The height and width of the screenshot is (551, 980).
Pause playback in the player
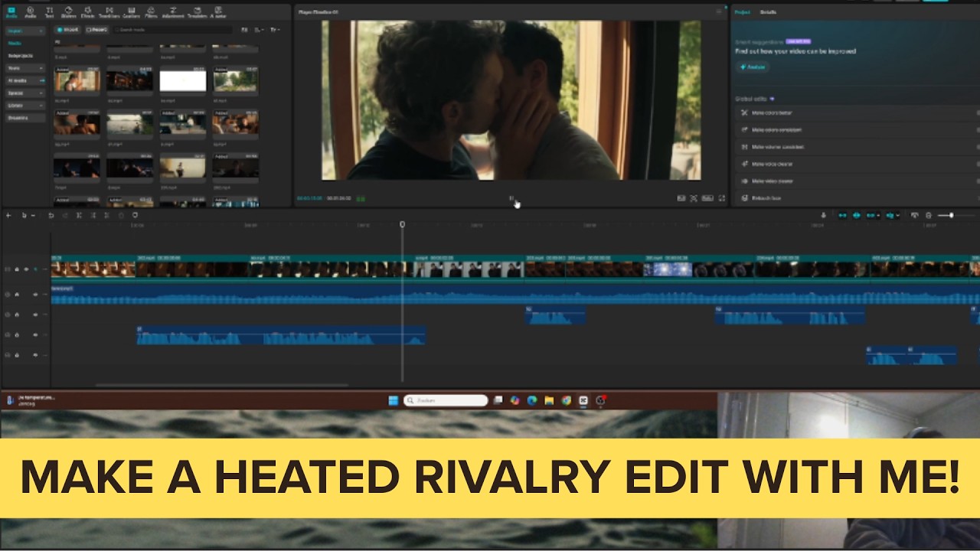[511, 198]
